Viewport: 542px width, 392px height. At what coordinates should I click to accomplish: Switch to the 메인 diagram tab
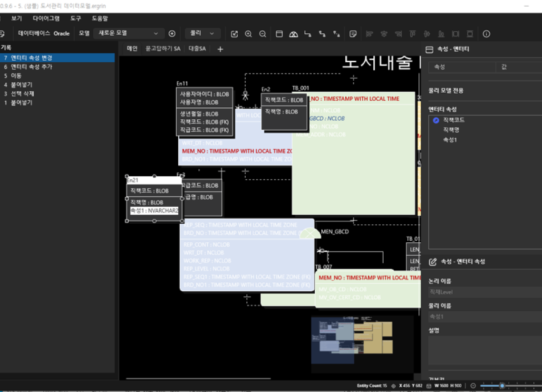(x=132, y=48)
